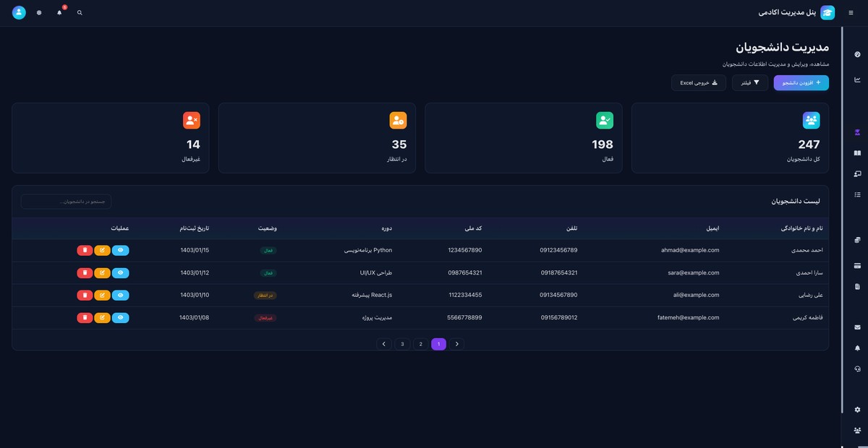Open the book courses icon in the sidebar
868x448 pixels.
[x=857, y=153]
